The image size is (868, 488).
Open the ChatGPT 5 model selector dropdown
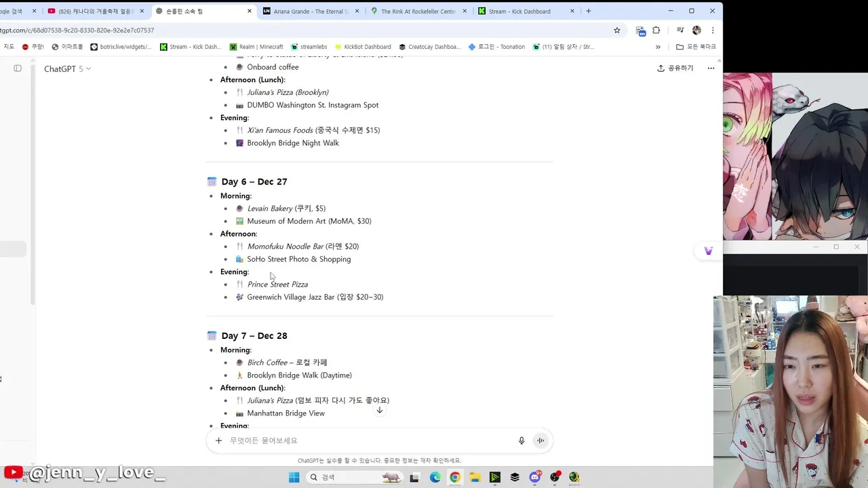(x=67, y=68)
